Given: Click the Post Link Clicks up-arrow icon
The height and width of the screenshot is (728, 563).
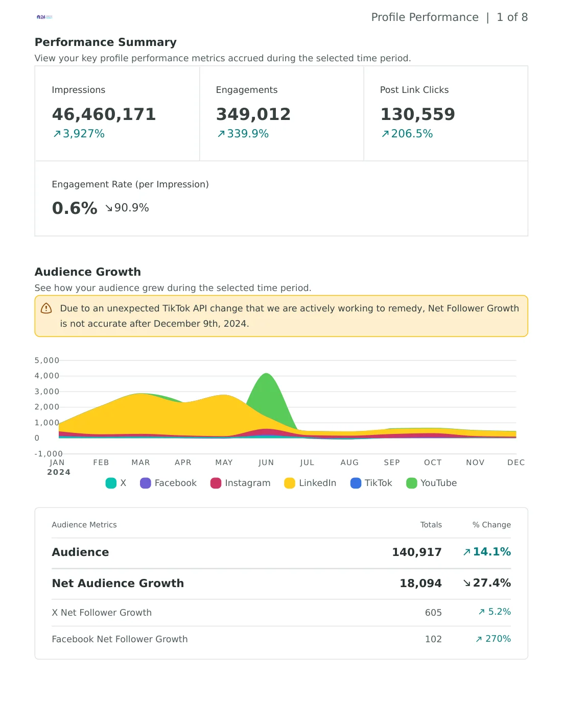Looking at the screenshot, I should 385,134.
